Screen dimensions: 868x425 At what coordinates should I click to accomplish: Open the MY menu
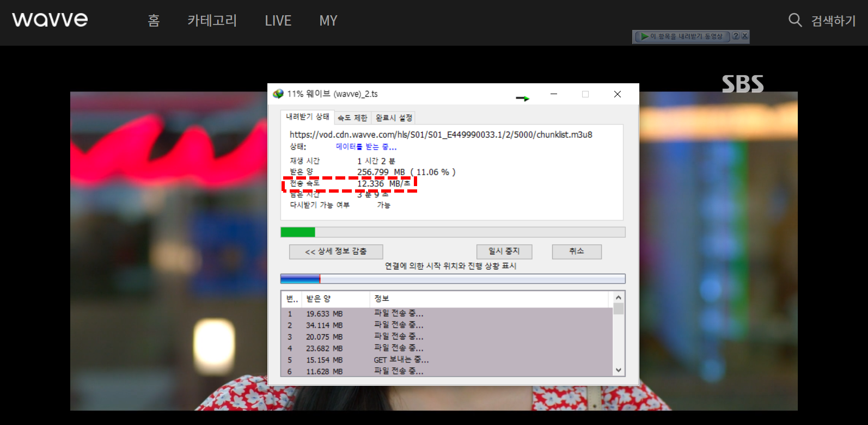[x=328, y=21]
